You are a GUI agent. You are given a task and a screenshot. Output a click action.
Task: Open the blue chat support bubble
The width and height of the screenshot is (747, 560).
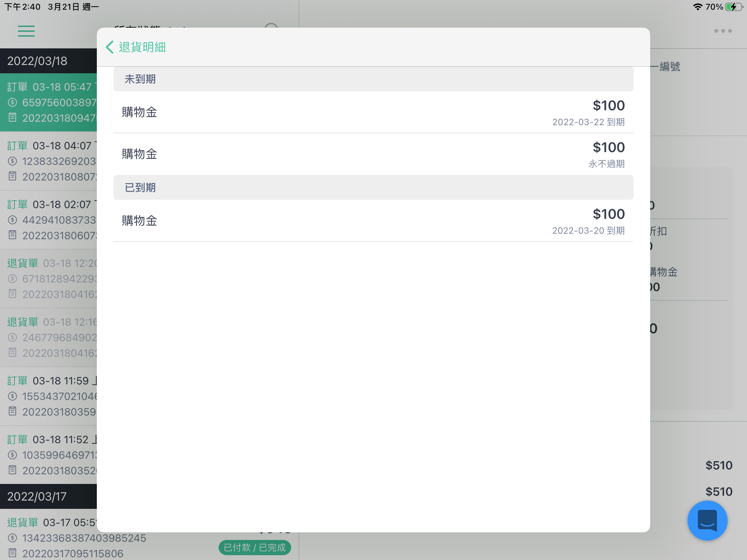pyautogui.click(x=707, y=520)
